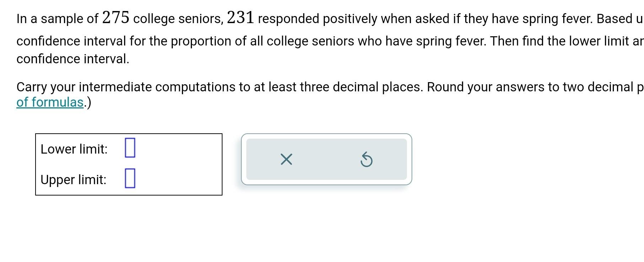This screenshot has height=262, width=644.
Task: Click the Upper limit label
Action: (x=74, y=180)
